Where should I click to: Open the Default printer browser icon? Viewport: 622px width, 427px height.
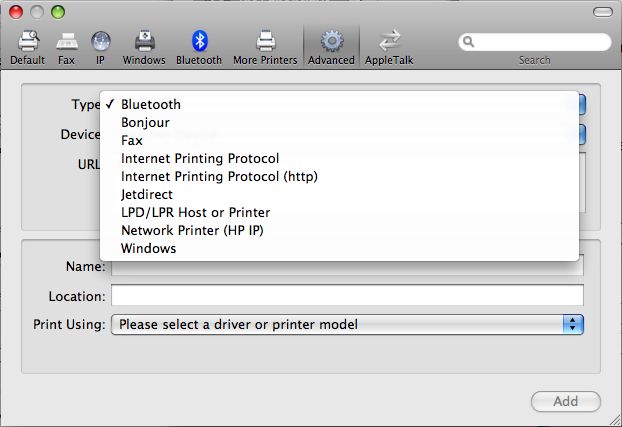click(28, 41)
